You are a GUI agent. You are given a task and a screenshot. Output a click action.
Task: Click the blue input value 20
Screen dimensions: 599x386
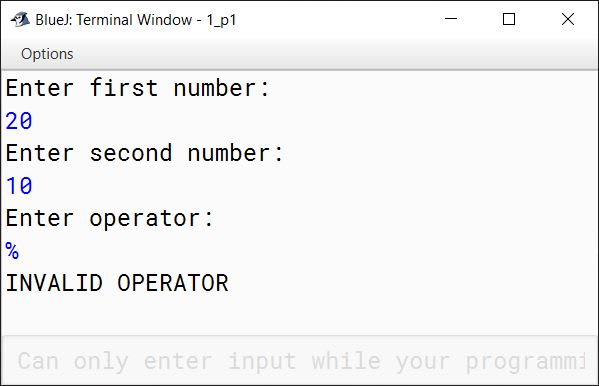coord(19,121)
